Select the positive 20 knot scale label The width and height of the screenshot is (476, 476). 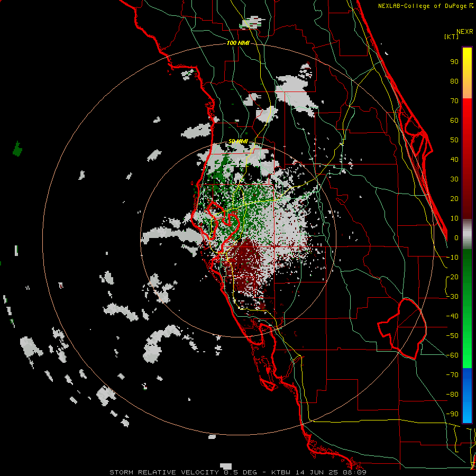point(454,198)
